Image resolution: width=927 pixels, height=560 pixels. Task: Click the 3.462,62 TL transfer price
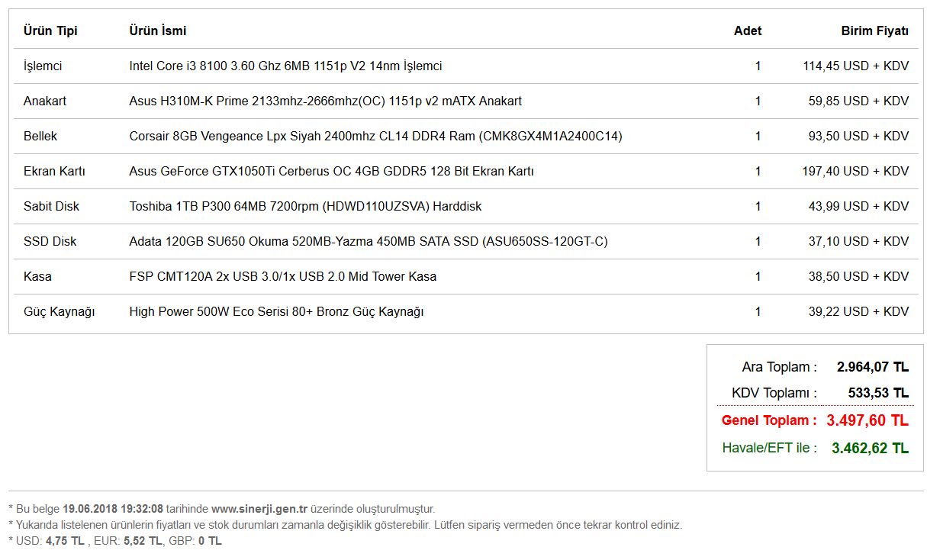coord(871,449)
